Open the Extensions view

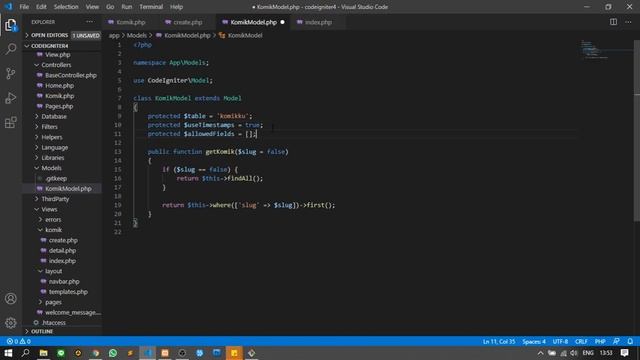click(x=11, y=122)
